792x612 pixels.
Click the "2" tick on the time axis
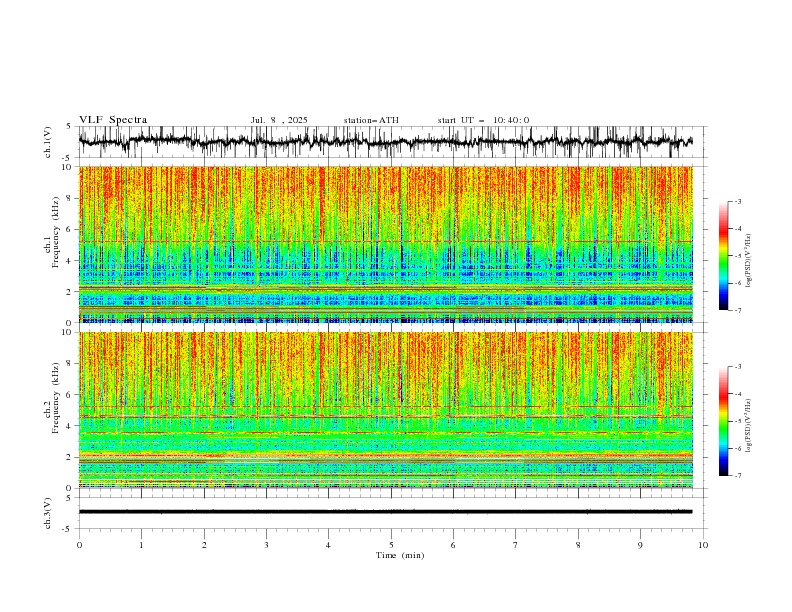coord(204,545)
